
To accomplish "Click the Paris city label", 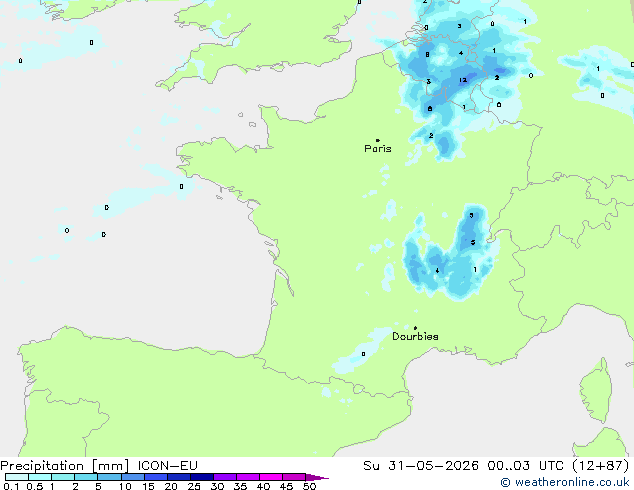I will click(x=378, y=149).
